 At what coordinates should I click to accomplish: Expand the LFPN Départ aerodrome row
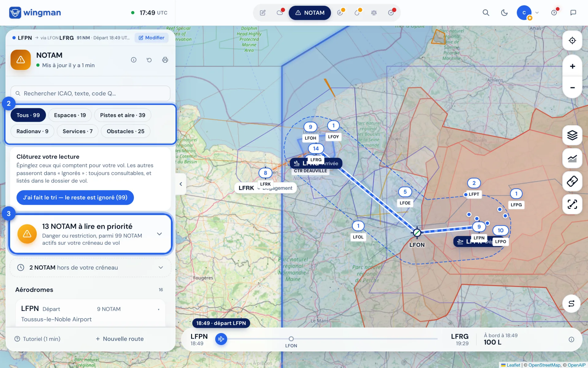click(90, 313)
